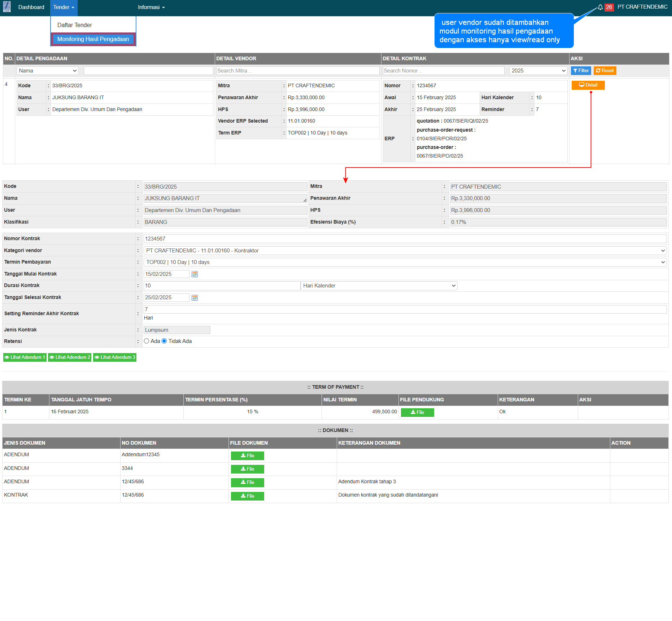
Task: View Lihat Adendum 1
Action: pyautogui.click(x=25, y=357)
